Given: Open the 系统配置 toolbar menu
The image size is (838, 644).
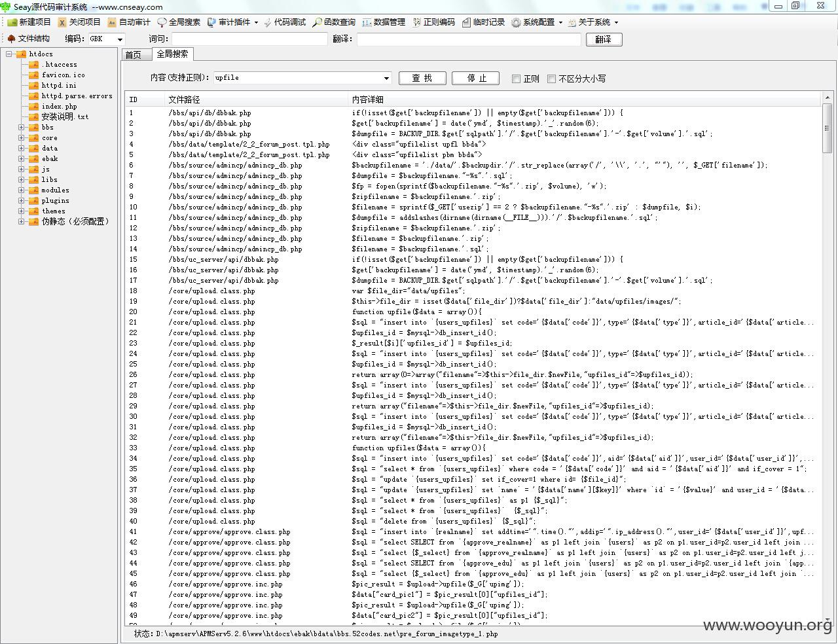Looking at the screenshot, I should [x=537, y=22].
